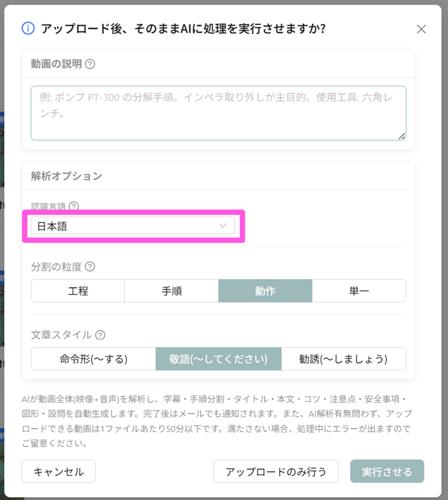This screenshot has height=500, width=448.
Task: Click the キャンセル button
Action: 59,471
